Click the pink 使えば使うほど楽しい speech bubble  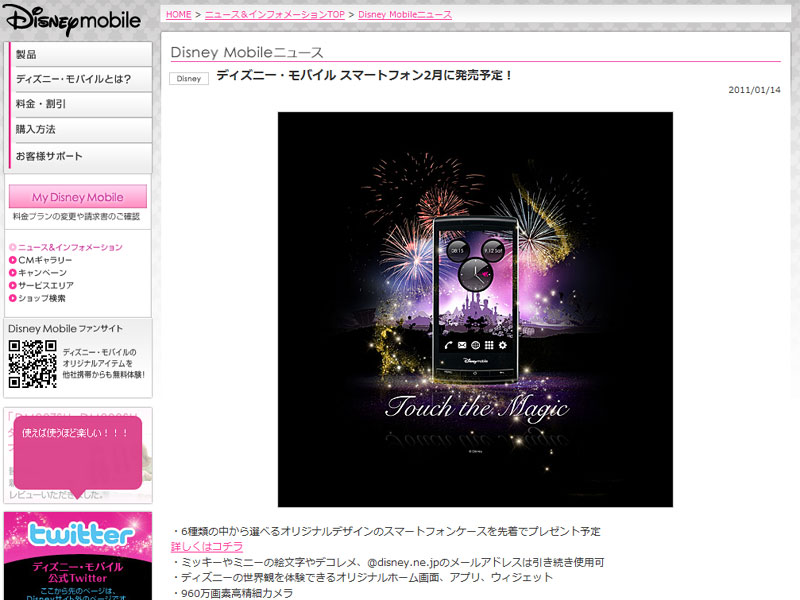pos(80,455)
